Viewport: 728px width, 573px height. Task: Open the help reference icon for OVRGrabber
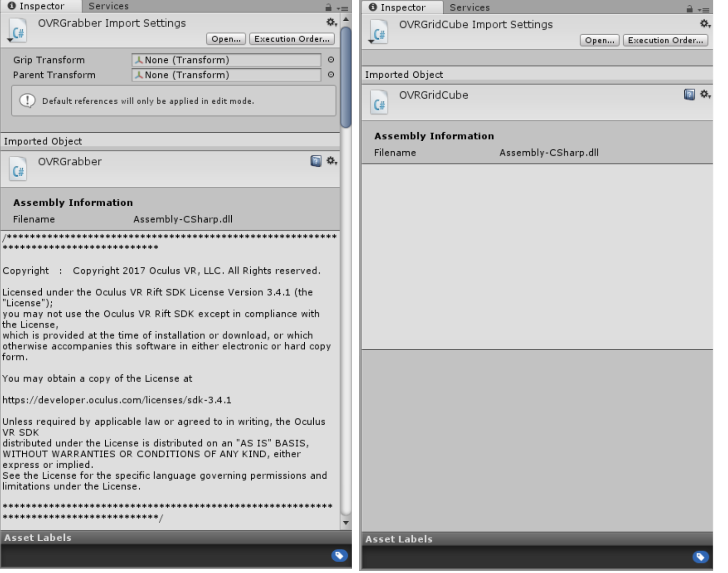(x=316, y=161)
